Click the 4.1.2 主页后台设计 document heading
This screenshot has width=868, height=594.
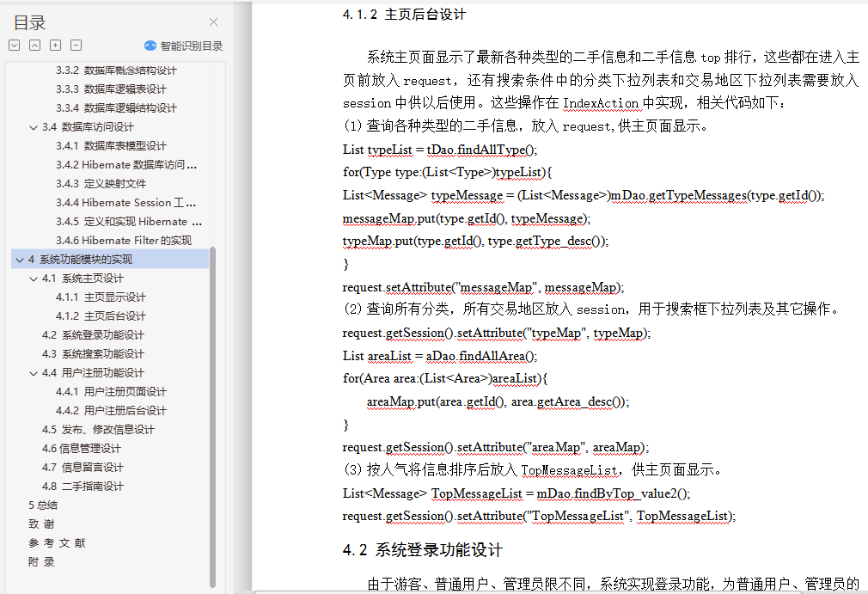(x=404, y=15)
